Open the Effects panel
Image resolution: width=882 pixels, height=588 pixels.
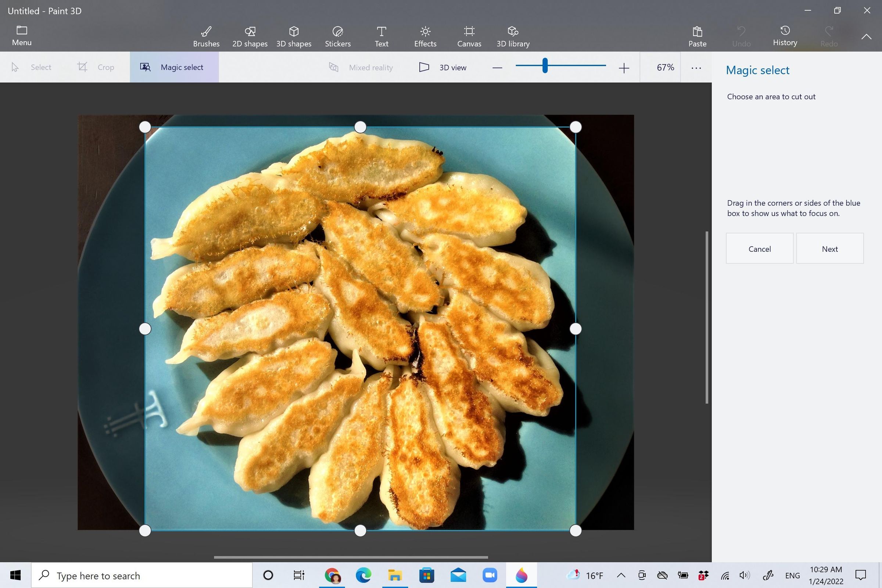pyautogui.click(x=425, y=36)
